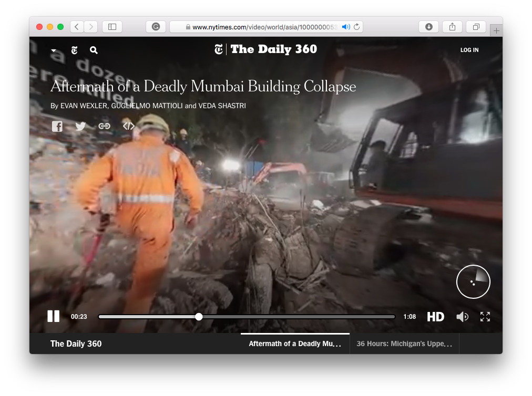This screenshot has width=532, height=396.
Task: Click The Daily 360 playlist label
Action: click(76, 343)
